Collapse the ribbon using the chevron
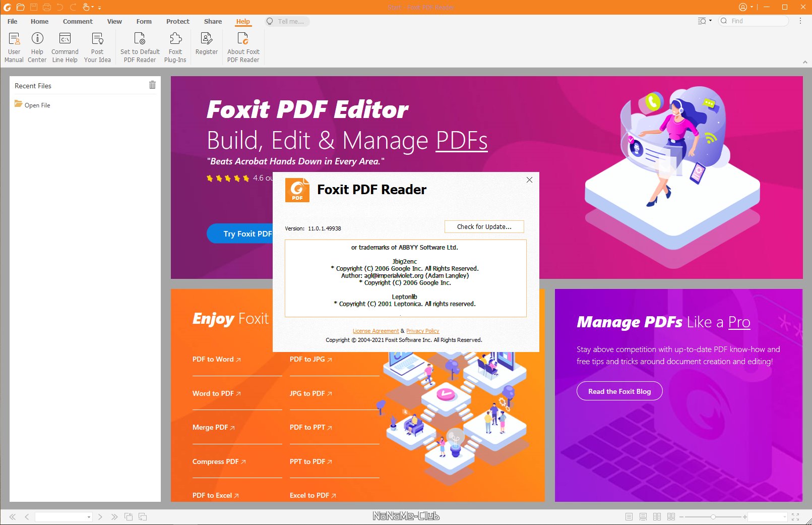Viewport: 812px width, 525px height. click(x=804, y=62)
